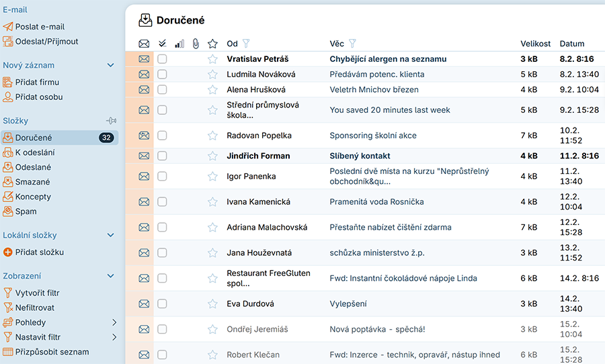Open the Doručené folder
The image size is (605, 364).
pos(59,138)
